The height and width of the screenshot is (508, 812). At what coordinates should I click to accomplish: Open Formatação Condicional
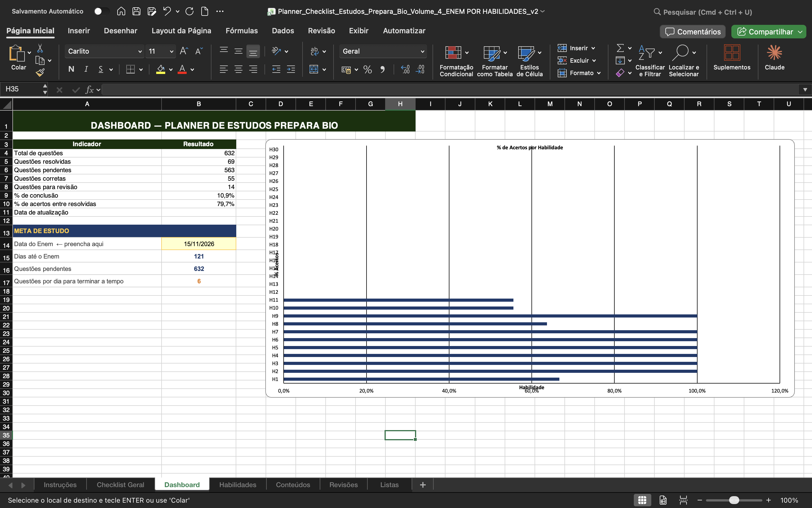click(x=456, y=61)
